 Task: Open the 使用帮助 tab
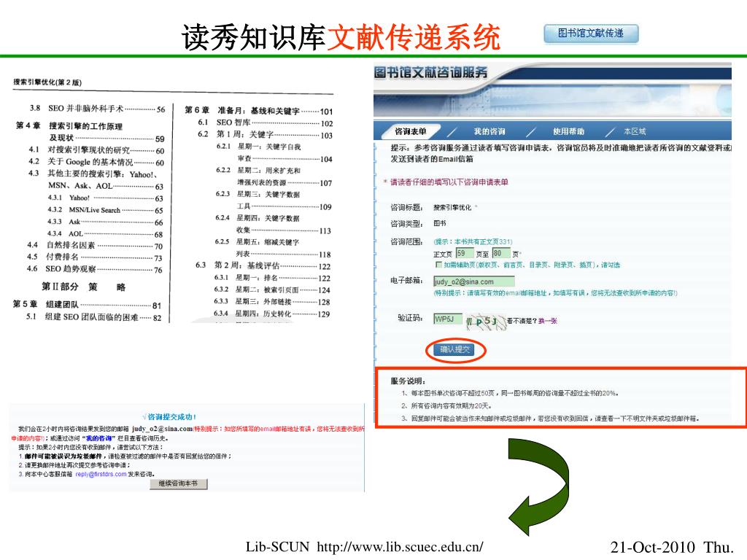click(568, 131)
